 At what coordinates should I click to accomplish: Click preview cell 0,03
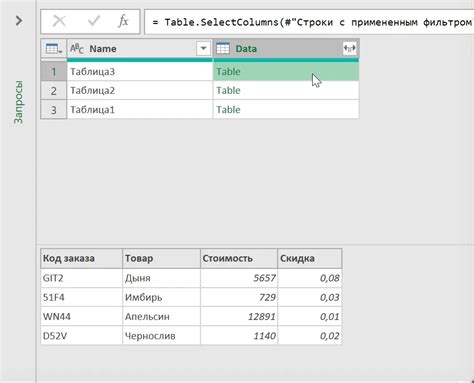pos(310,297)
